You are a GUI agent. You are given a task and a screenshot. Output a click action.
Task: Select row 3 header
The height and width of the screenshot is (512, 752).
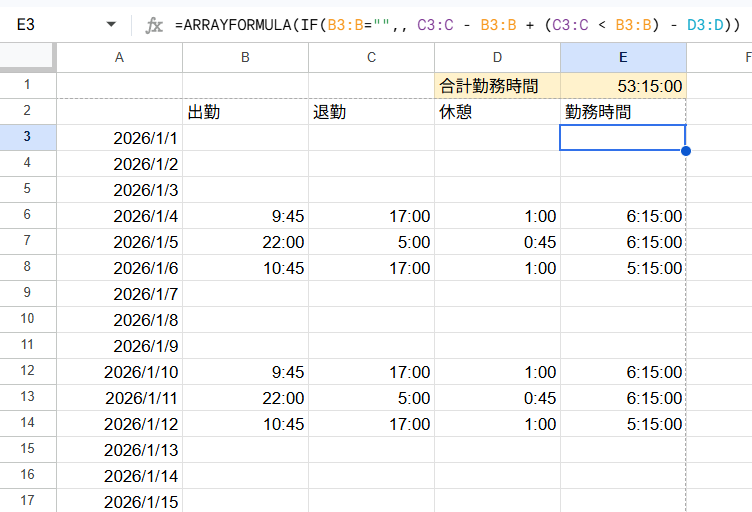[x=28, y=137]
